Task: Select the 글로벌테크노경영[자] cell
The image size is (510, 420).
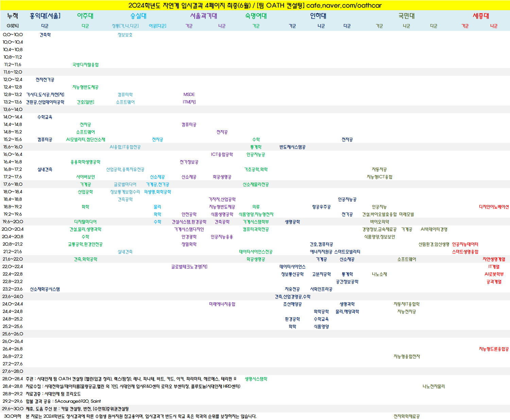Action: coord(189,267)
